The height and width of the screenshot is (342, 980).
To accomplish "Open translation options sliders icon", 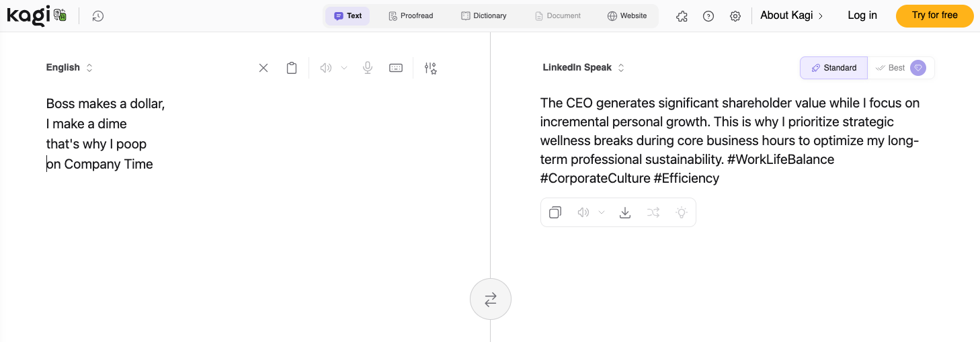I will 431,68.
